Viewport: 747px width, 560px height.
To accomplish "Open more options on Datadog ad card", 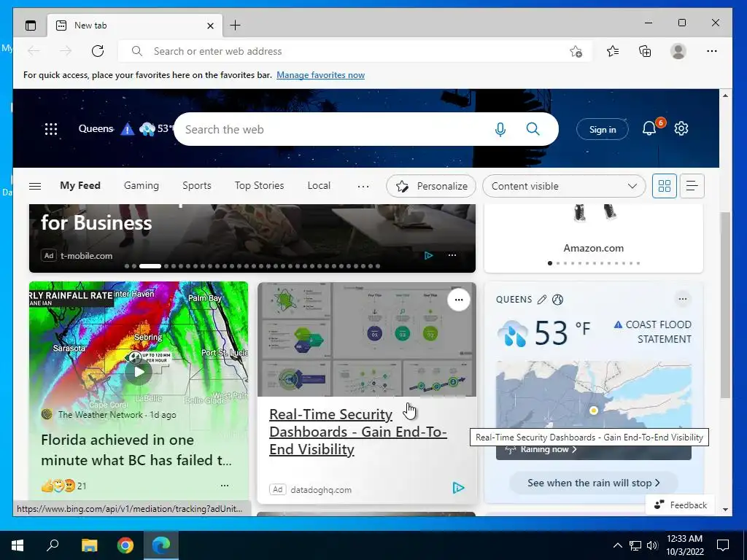I will click(x=459, y=300).
